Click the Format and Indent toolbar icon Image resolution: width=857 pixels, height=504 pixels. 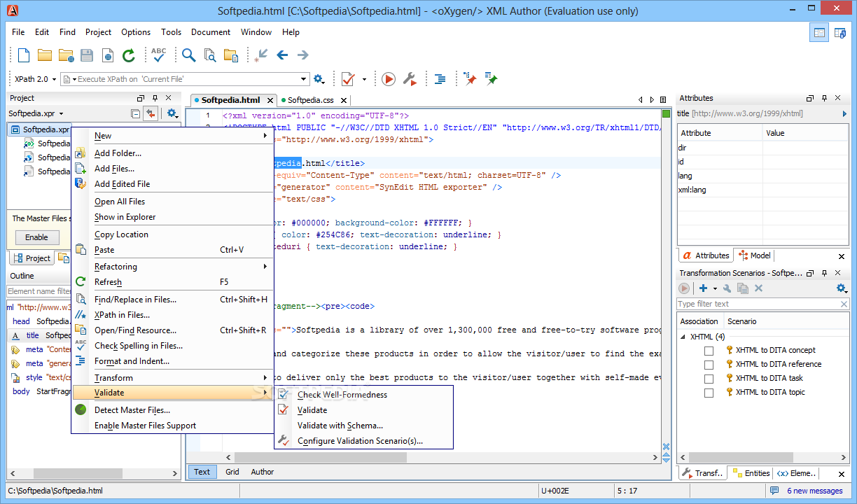point(440,79)
